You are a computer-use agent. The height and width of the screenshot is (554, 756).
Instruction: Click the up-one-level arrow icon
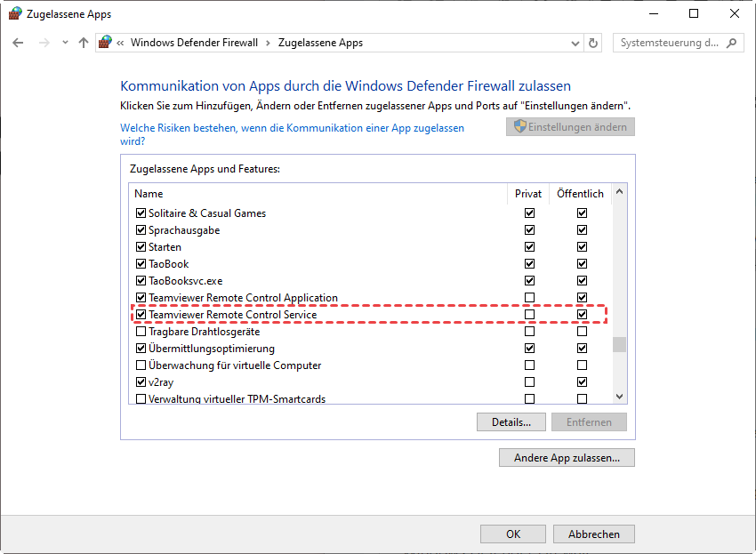84,43
